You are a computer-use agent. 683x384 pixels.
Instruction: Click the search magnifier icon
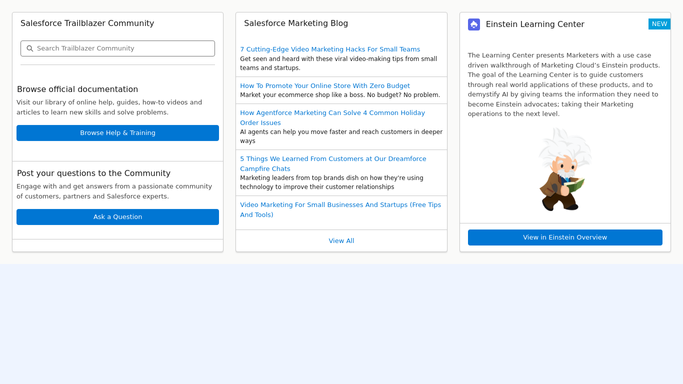coord(30,48)
